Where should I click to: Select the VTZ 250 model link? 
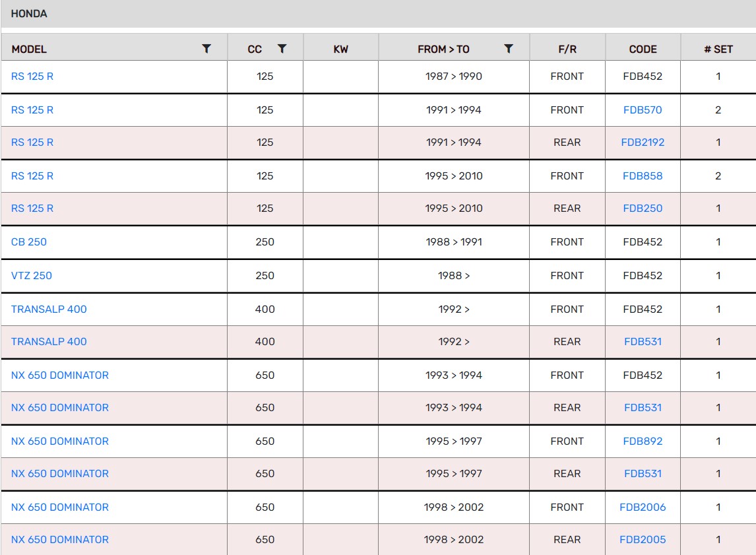pos(32,276)
